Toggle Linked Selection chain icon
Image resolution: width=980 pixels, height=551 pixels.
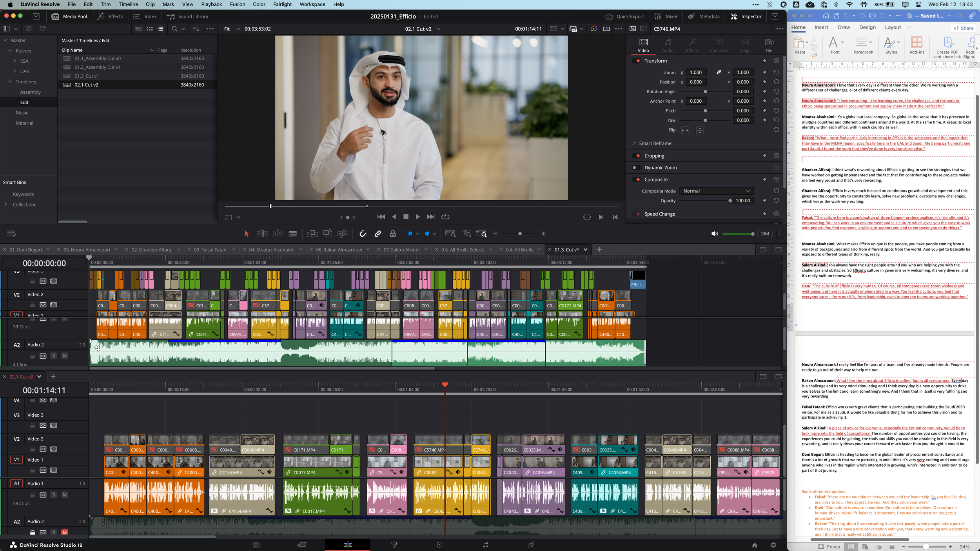[x=377, y=234]
